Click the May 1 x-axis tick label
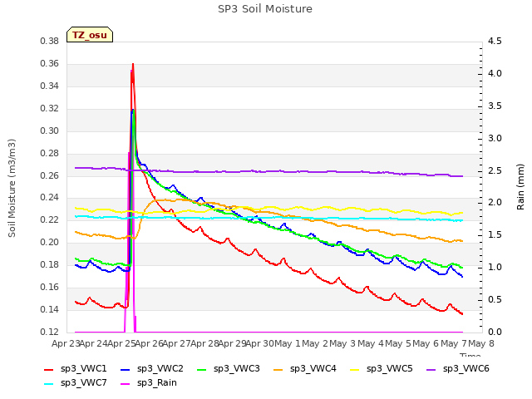532x399 pixels. pos(288,343)
